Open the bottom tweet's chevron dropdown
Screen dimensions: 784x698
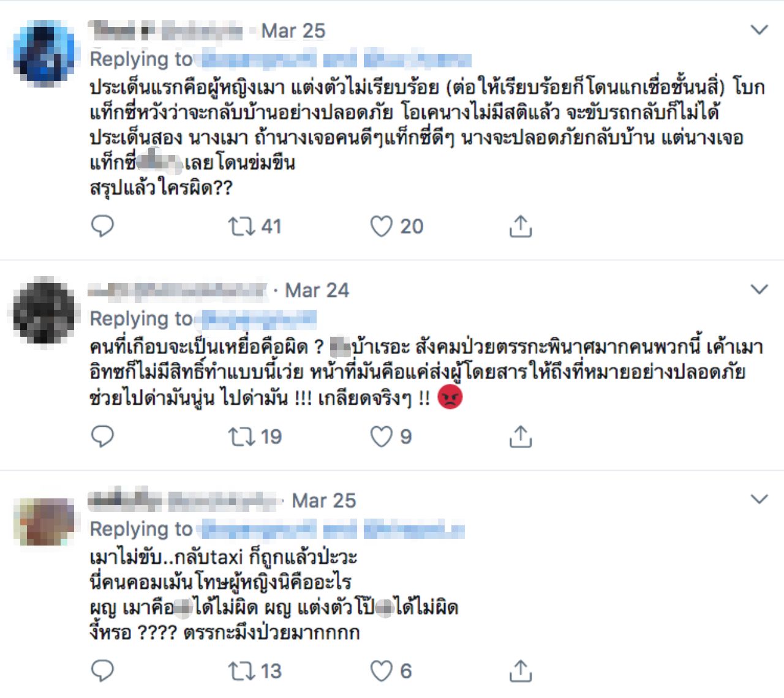point(759,500)
